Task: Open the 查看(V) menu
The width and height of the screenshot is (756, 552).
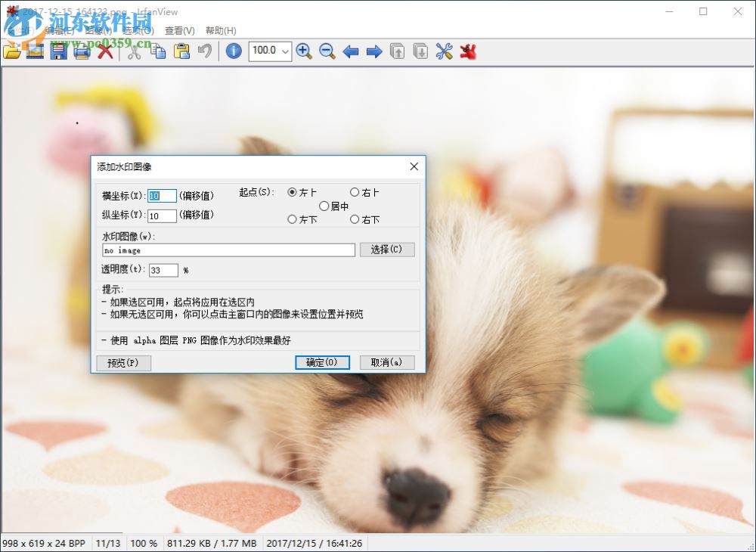Action: click(x=180, y=30)
